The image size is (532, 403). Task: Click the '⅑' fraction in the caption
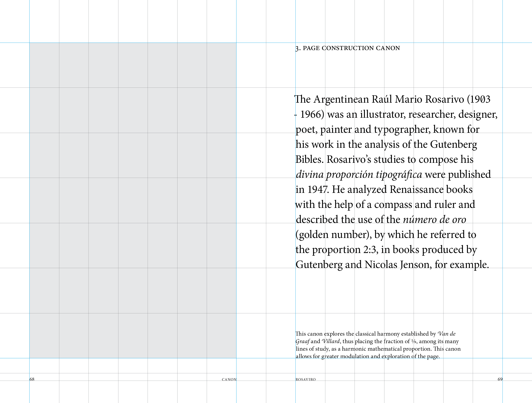coord(413,341)
